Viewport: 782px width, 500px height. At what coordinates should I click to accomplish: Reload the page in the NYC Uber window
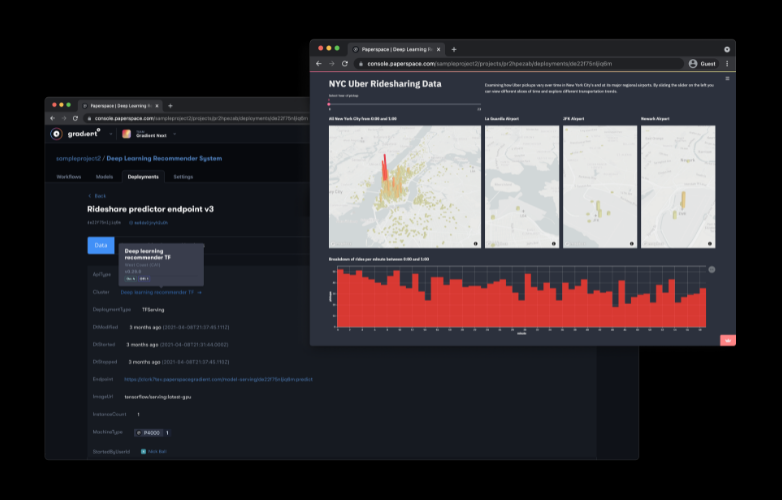[x=345, y=64]
